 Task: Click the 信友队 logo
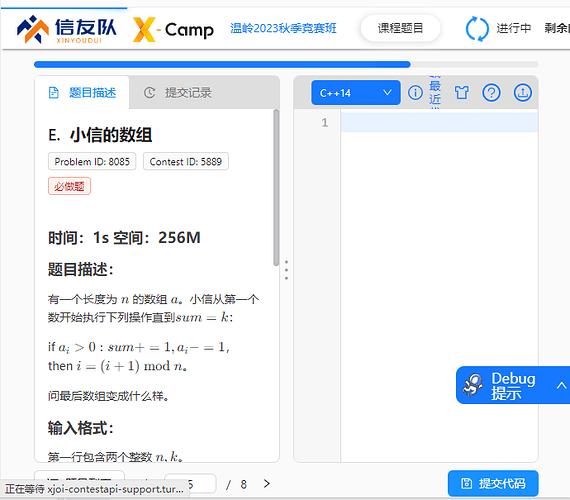click(x=67, y=30)
